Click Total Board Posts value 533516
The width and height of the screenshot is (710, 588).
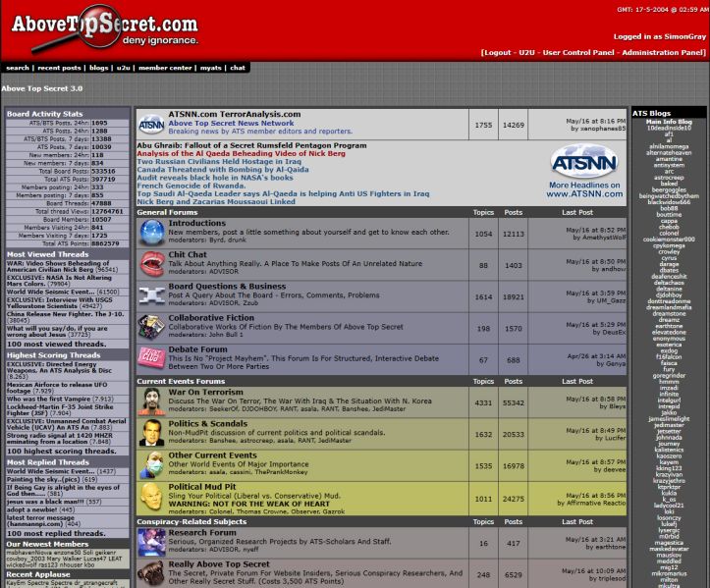pos(103,171)
